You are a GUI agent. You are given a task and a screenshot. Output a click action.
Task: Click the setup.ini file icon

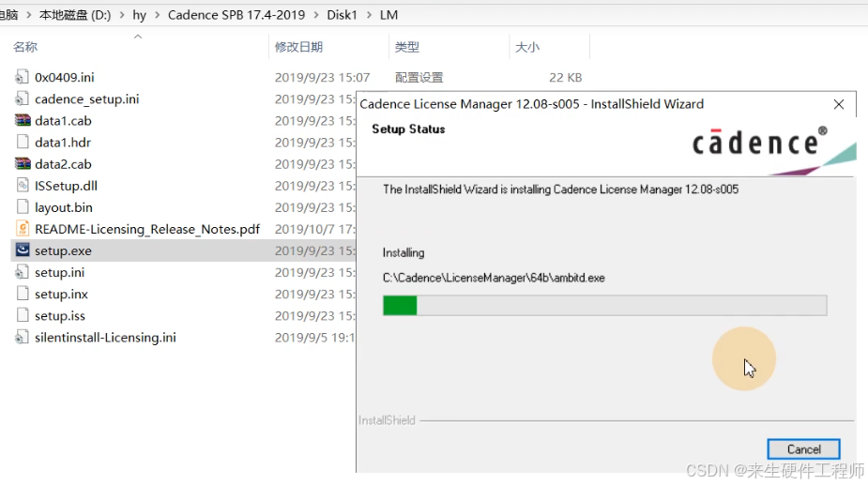tap(23, 272)
